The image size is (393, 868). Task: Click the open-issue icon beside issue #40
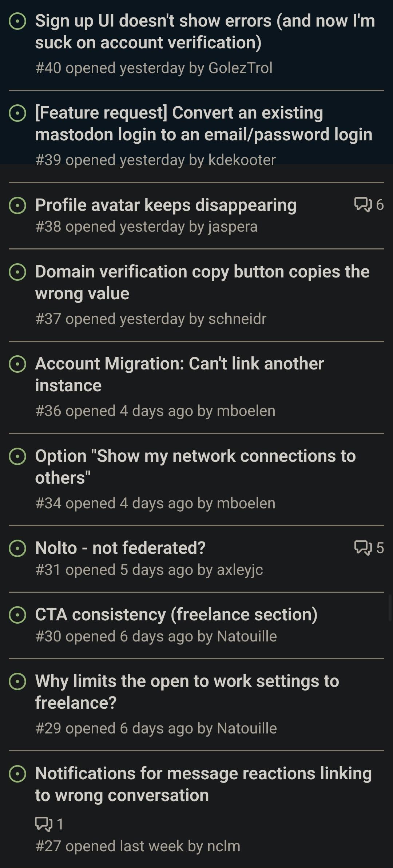point(17,21)
